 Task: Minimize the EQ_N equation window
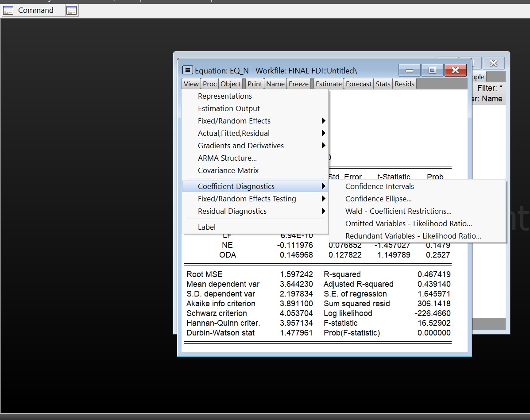410,70
